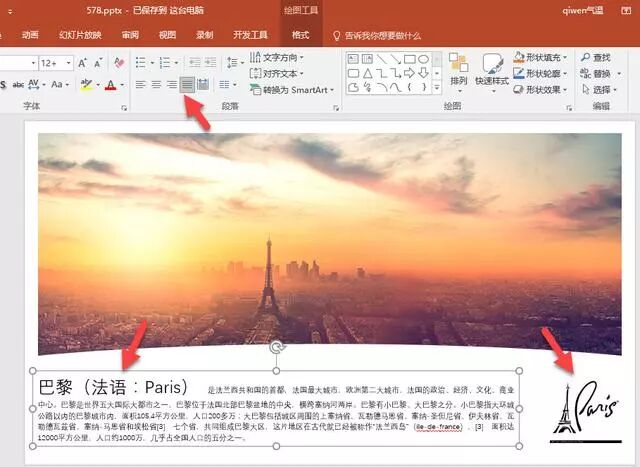Open 对齐文本 align text menu
The width and height of the screenshot is (640, 467).
[x=277, y=73]
